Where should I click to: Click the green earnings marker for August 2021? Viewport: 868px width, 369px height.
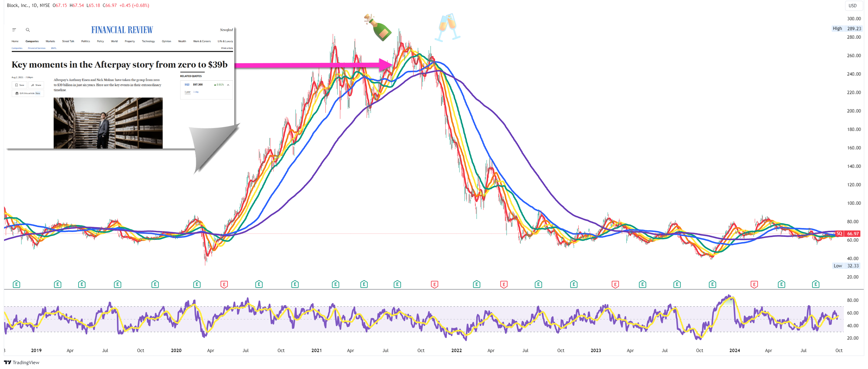pyautogui.click(x=397, y=284)
